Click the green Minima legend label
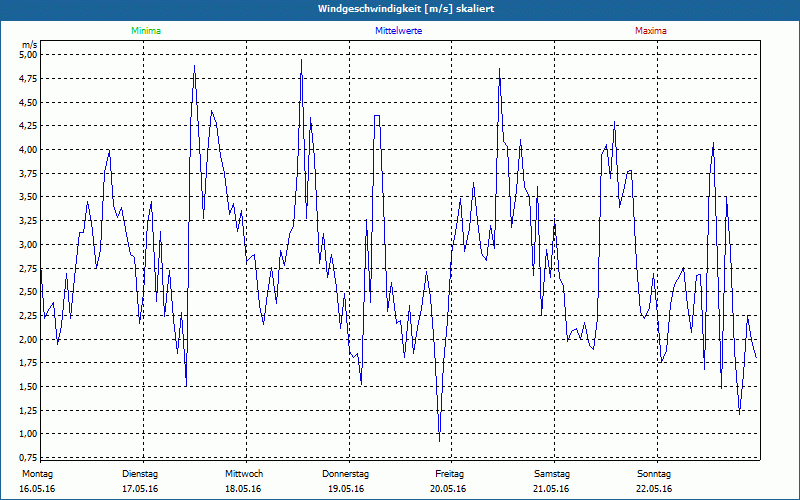Viewport: 800px width, 500px height. [x=146, y=31]
